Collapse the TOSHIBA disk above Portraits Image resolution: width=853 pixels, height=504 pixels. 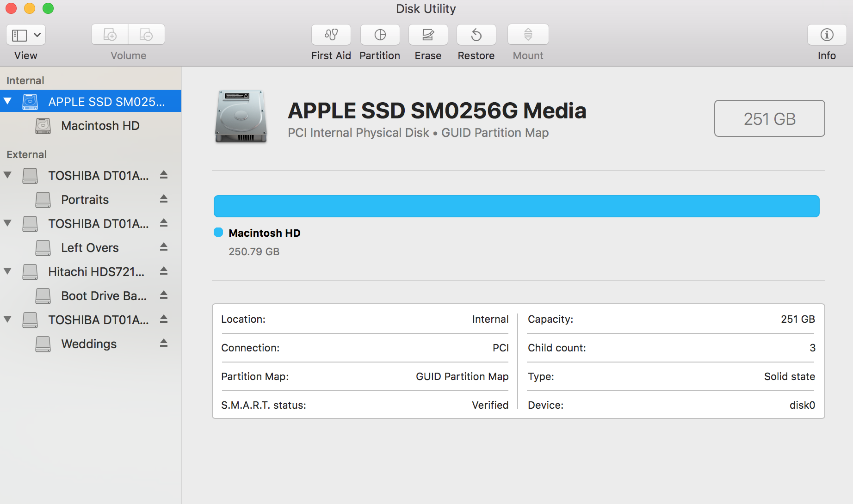7,175
